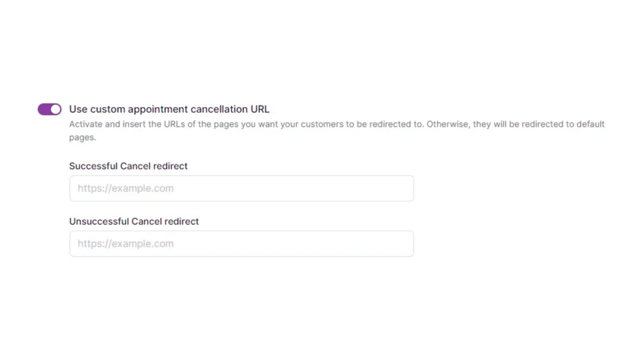644x362 pixels.
Task: Place cursor in the unsuccessful cancellation URL textbox
Action: coord(241,244)
